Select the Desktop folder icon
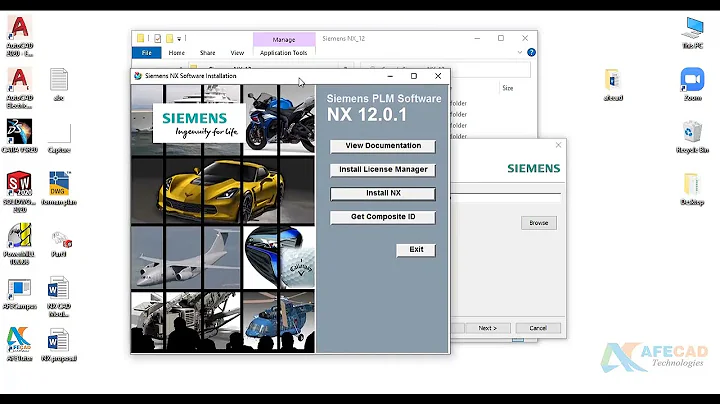The height and width of the screenshot is (404, 720). (692, 189)
